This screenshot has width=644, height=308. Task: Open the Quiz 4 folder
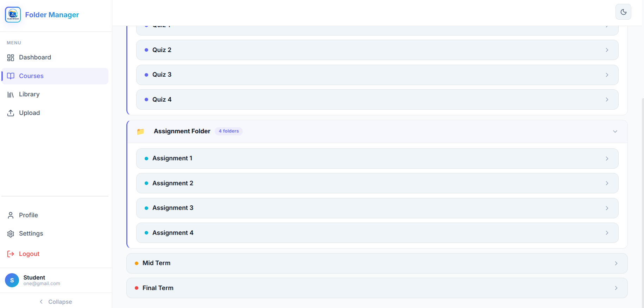pyautogui.click(x=377, y=100)
